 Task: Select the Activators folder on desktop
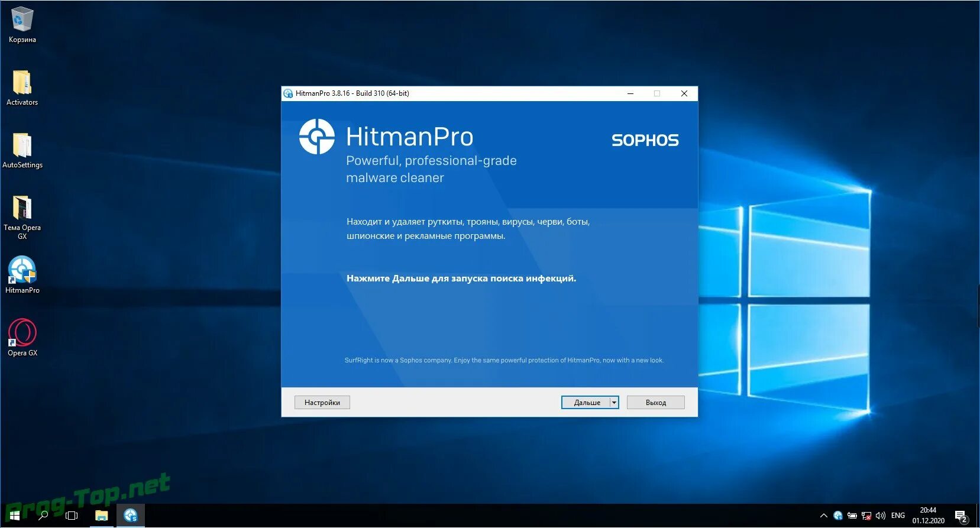coord(22,88)
